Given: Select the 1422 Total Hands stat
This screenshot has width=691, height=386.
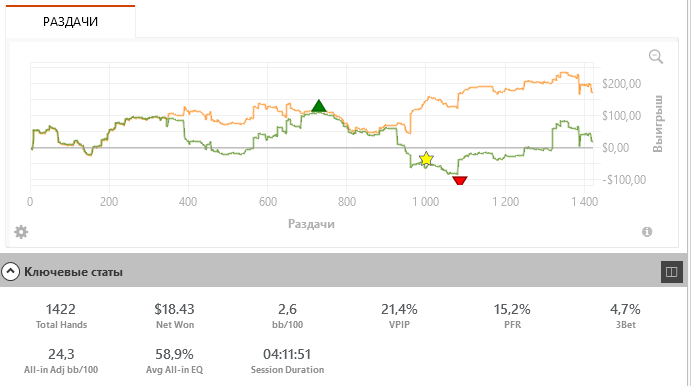Looking at the screenshot, I should (61, 316).
